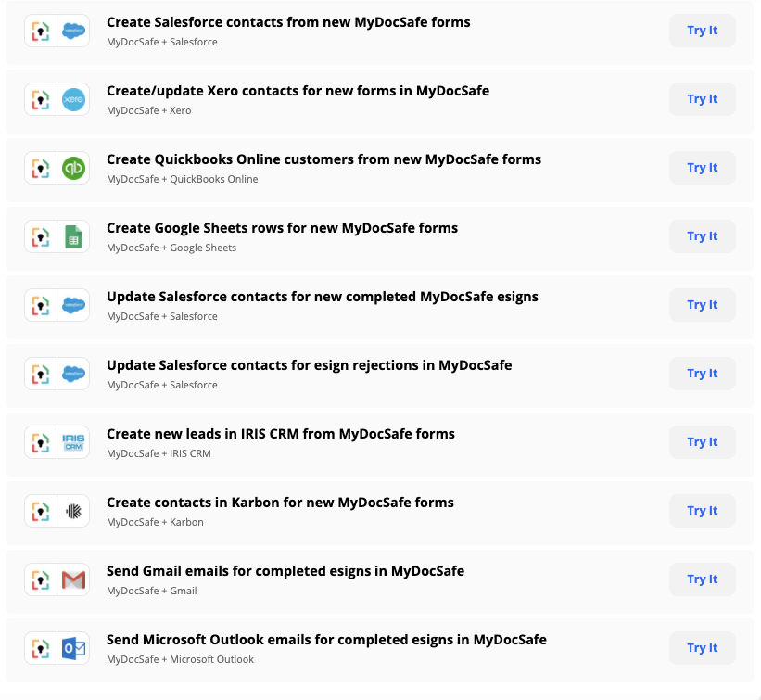Viewport: 761px width, 700px height.
Task: Click the Gmail envelope icon
Action: pos(73,579)
